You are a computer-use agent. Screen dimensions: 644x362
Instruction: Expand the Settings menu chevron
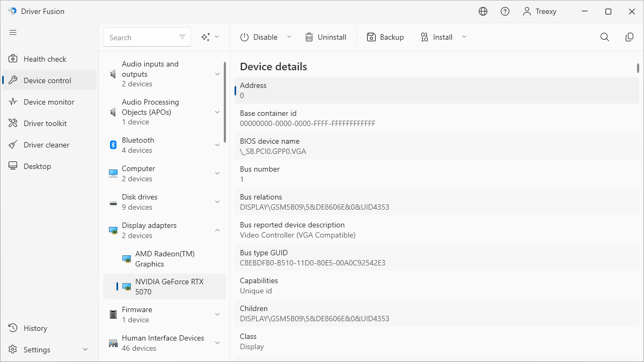pos(85,350)
